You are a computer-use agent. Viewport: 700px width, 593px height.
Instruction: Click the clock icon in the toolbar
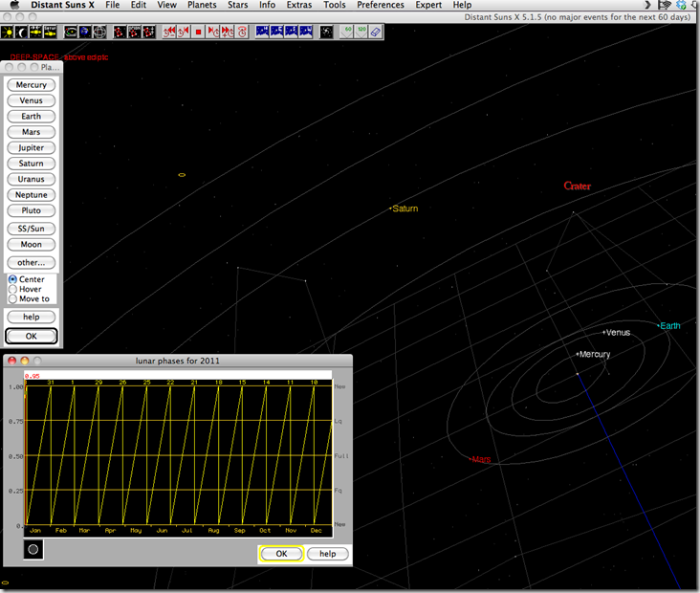click(x=243, y=32)
